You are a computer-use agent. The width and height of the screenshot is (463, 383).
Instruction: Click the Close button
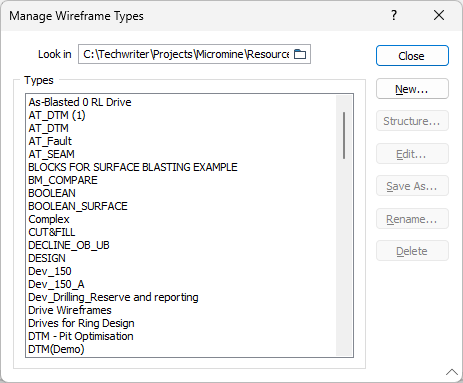coord(412,56)
